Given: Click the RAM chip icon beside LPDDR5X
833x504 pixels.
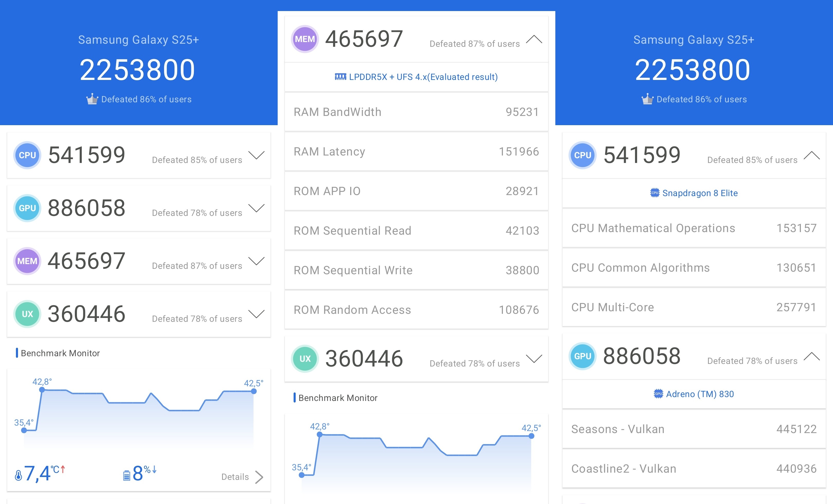Looking at the screenshot, I should [x=340, y=77].
